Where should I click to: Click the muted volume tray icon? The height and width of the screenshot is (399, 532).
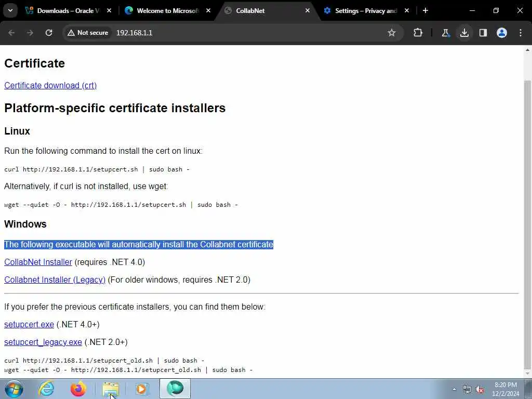click(480, 390)
